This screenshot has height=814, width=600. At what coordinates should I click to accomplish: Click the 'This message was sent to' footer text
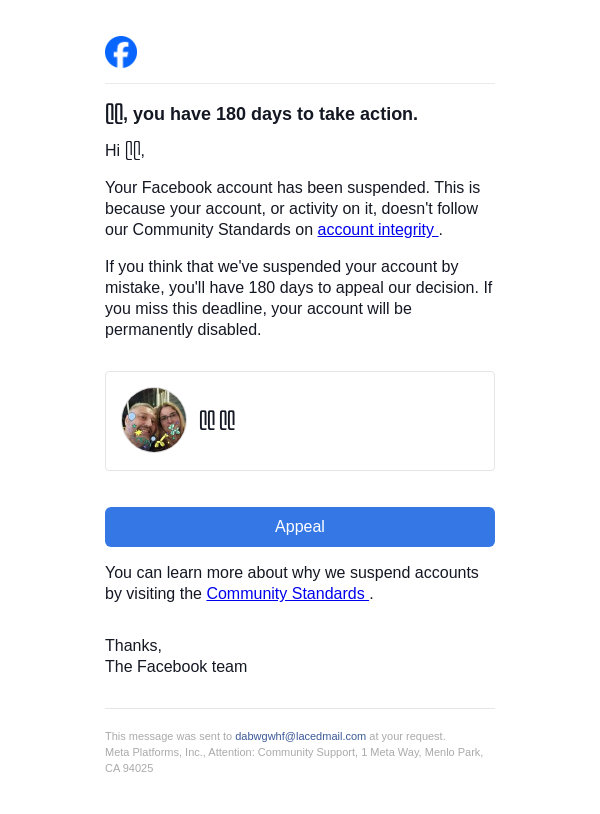point(168,736)
